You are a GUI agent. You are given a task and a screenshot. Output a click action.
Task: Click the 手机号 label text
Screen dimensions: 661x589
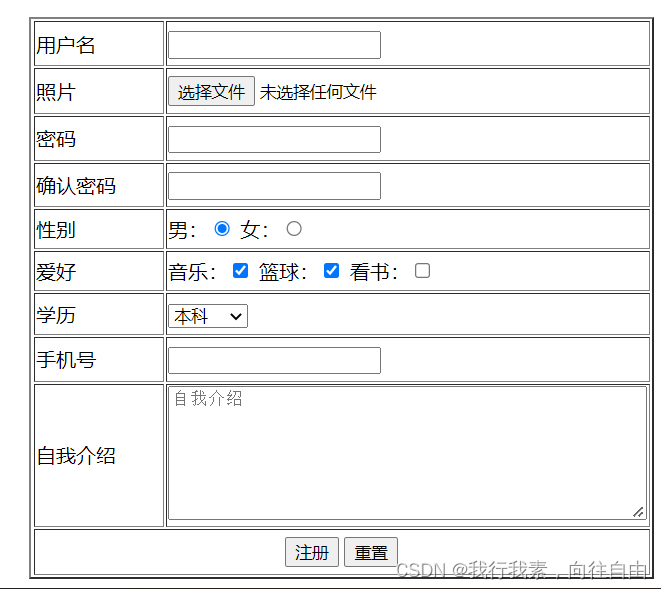click(66, 360)
